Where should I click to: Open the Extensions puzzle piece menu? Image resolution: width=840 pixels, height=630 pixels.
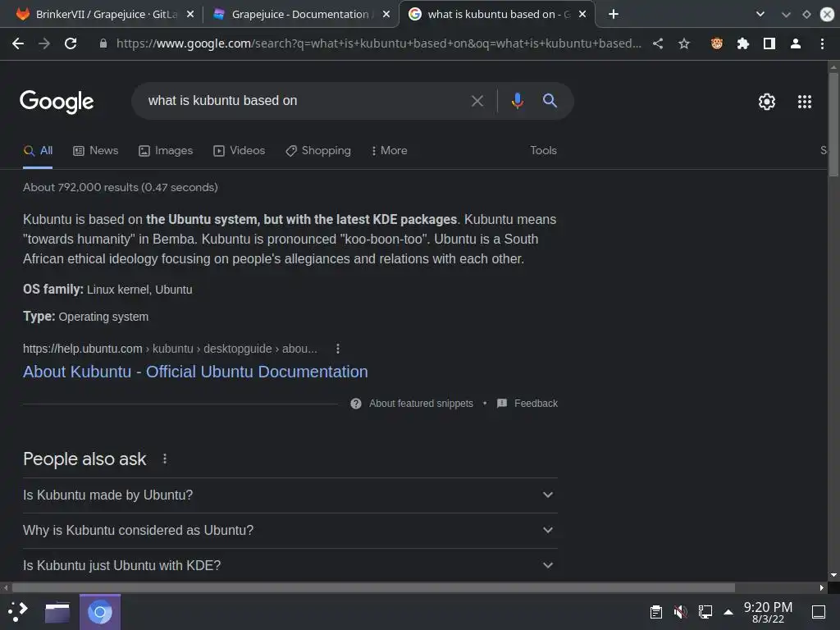(743, 43)
